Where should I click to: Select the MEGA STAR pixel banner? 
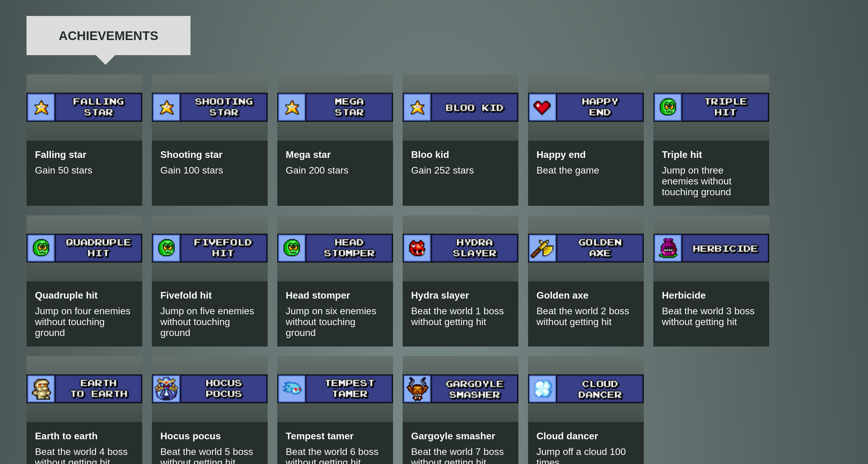[335, 108]
